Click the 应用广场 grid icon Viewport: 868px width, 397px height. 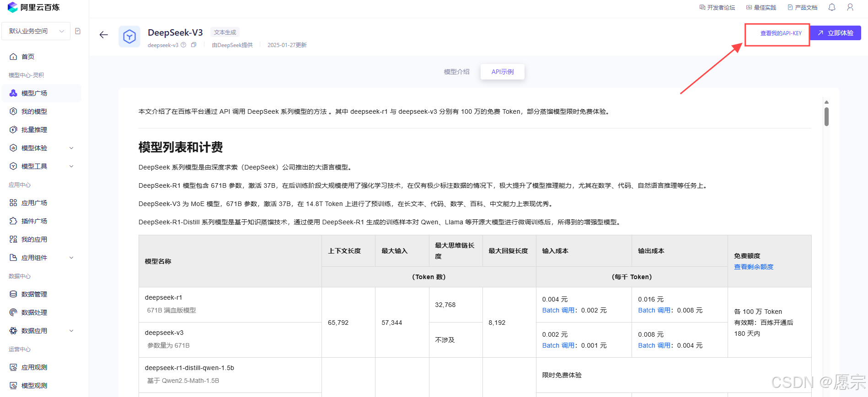tap(13, 203)
